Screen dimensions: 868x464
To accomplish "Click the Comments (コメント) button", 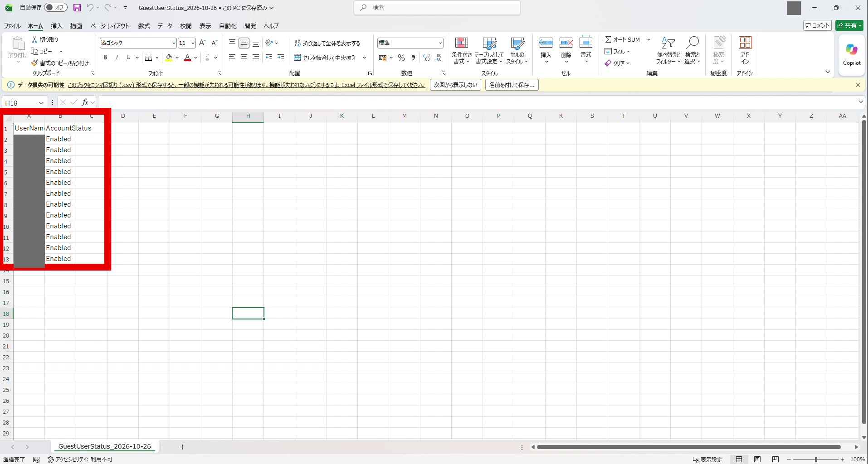I will click(817, 25).
